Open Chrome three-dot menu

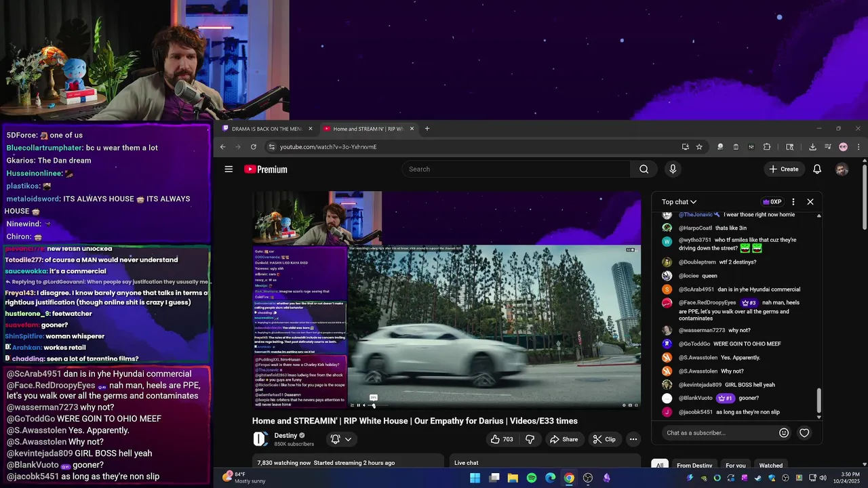pyautogui.click(x=859, y=146)
